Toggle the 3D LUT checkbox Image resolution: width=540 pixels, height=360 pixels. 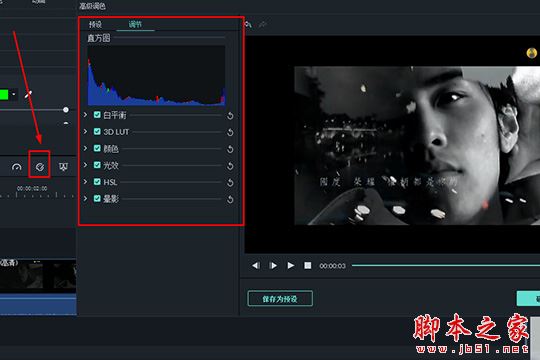pyautogui.click(x=97, y=132)
